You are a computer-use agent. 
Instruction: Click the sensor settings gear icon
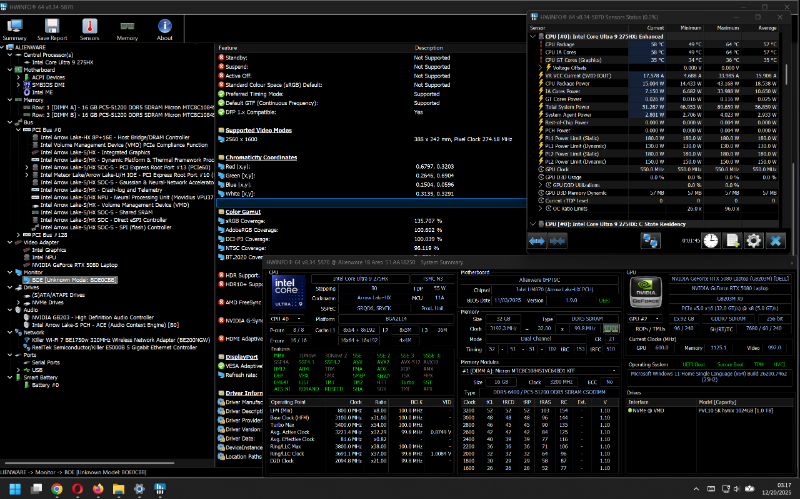click(x=753, y=241)
